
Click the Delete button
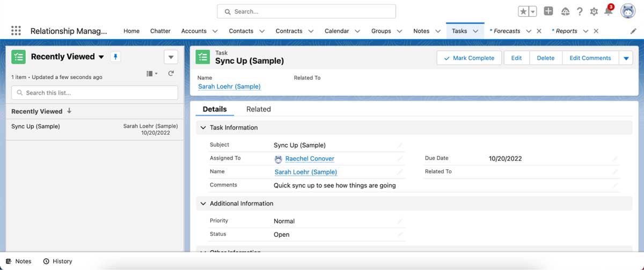click(546, 58)
